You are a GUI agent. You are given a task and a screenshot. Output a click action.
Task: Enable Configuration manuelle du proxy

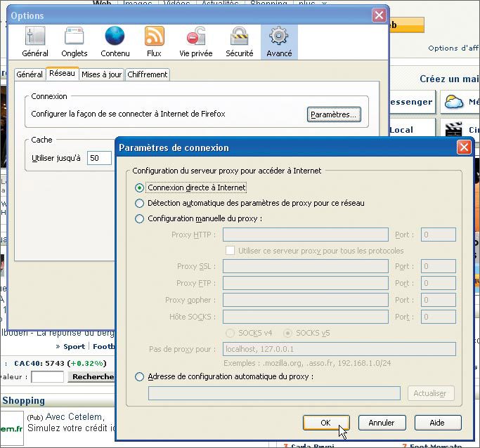click(x=140, y=218)
